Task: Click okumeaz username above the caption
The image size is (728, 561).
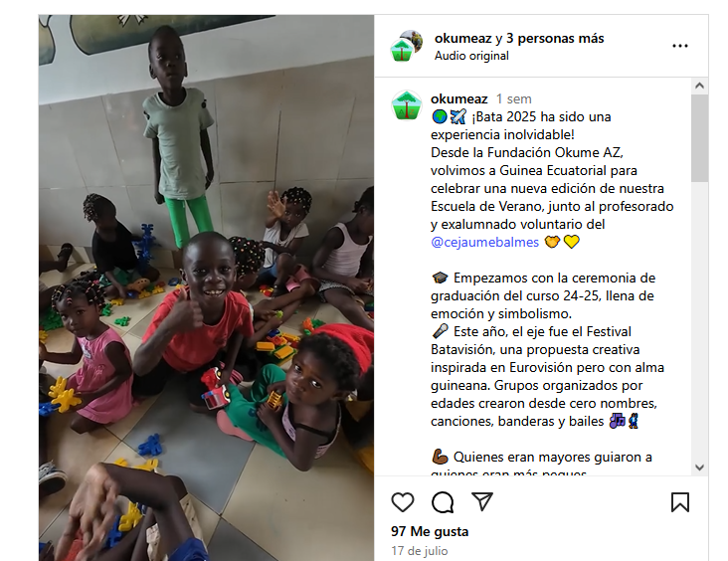Action: coord(458,98)
